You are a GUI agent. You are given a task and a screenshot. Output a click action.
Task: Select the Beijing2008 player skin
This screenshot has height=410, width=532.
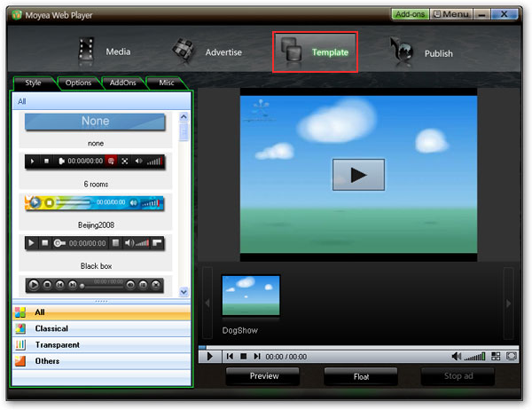pyautogui.click(x=96, y=211)
